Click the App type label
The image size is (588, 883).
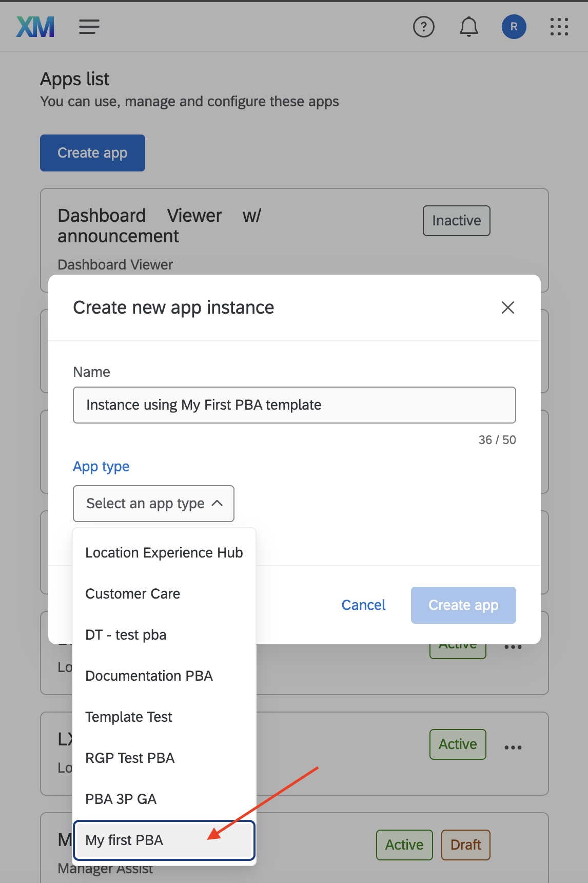click(101, 467)
